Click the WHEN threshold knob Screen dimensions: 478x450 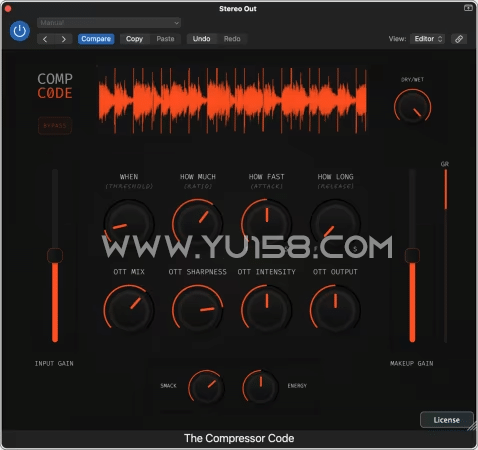coord(129,224)
